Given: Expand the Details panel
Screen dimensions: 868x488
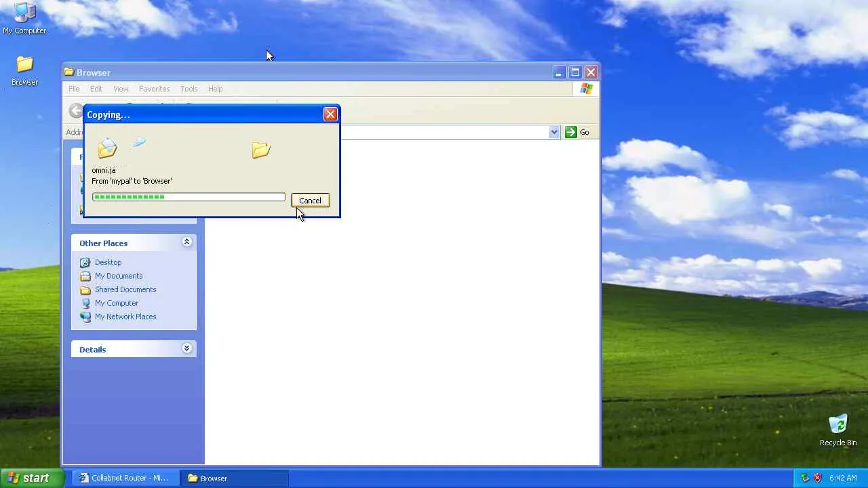Looking at the screenshot, I should (x=186, y=348).
